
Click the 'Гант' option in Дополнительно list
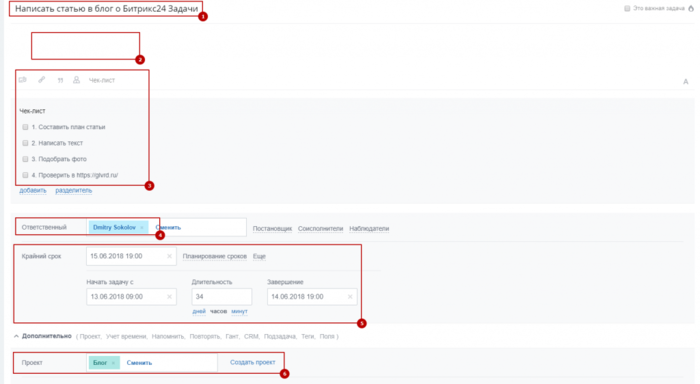[x=232, y=337]
